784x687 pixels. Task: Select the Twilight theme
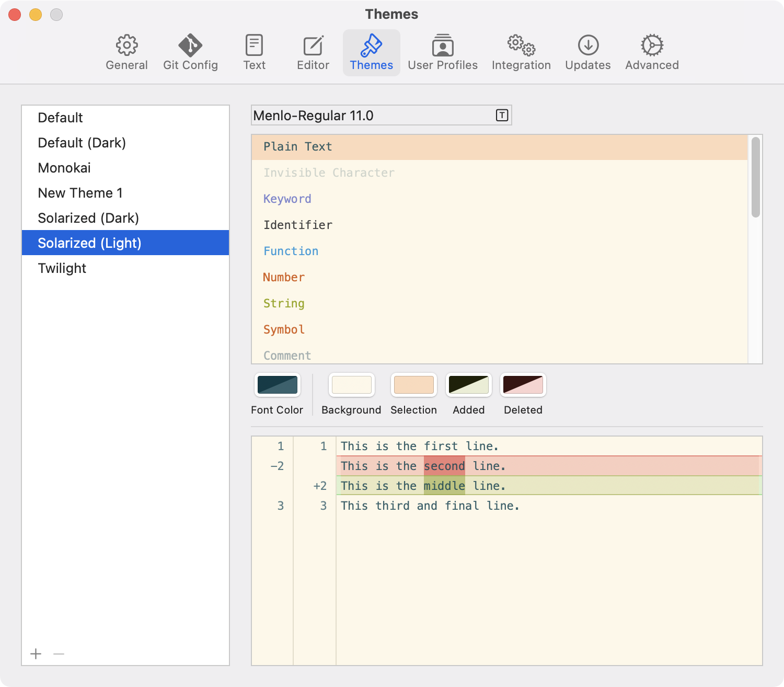click(x=62, y=268)
